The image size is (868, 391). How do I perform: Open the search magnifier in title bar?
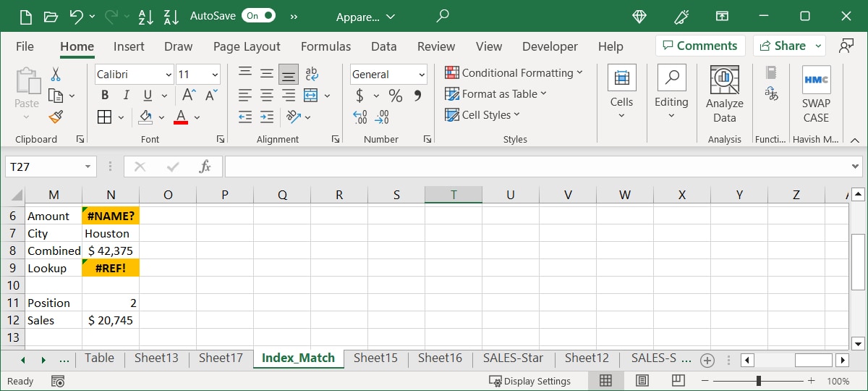(x=442, y=16)
